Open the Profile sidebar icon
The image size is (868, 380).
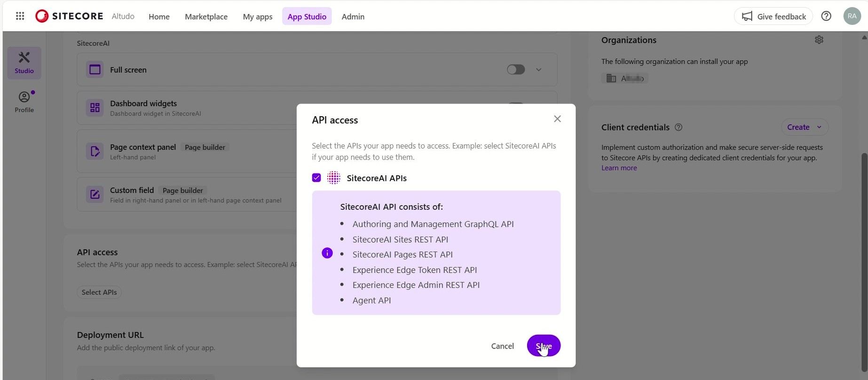[24, 102]
